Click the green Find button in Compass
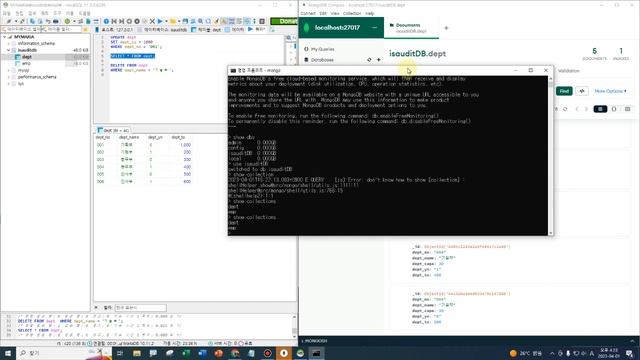The width and height of the screenshot is (640, 360). (564, 91)
